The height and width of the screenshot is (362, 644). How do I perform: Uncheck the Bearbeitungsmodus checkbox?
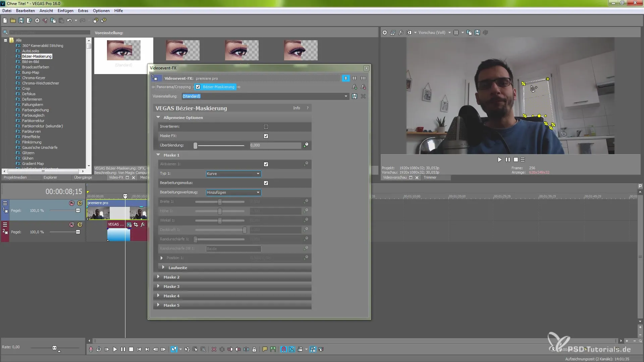click(266, 183)
